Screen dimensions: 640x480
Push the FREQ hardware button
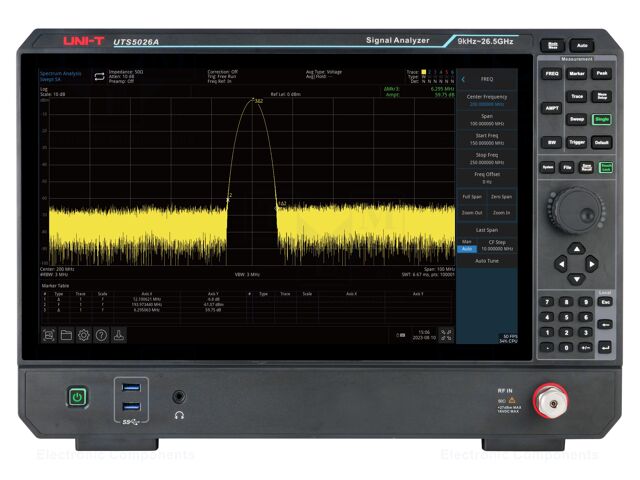tap(551, 73)
